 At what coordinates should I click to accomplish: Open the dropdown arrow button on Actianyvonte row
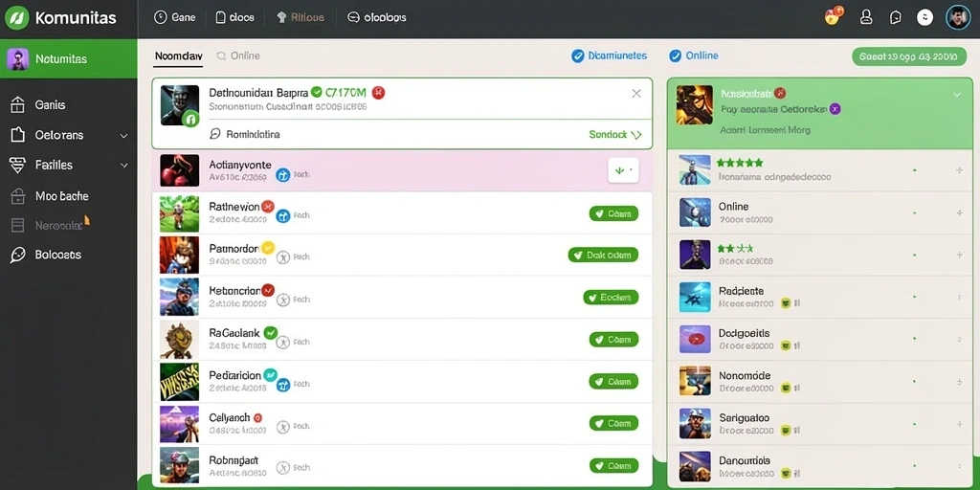[x=623, y=170]
